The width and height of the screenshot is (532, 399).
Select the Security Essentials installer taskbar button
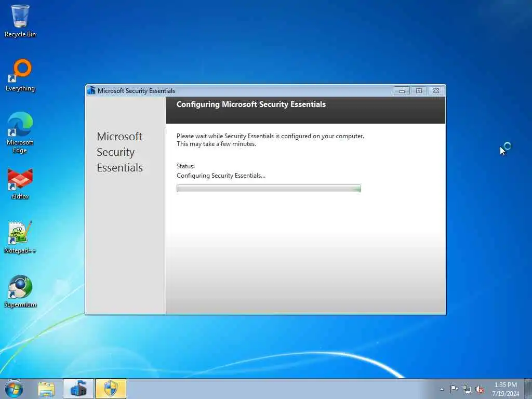(x=78, y=389)
